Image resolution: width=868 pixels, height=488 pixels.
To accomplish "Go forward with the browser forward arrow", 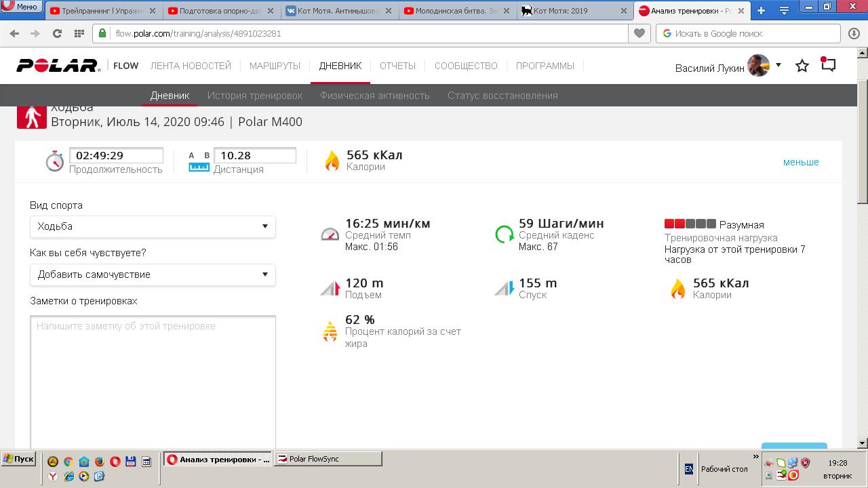I will point(35,33).
